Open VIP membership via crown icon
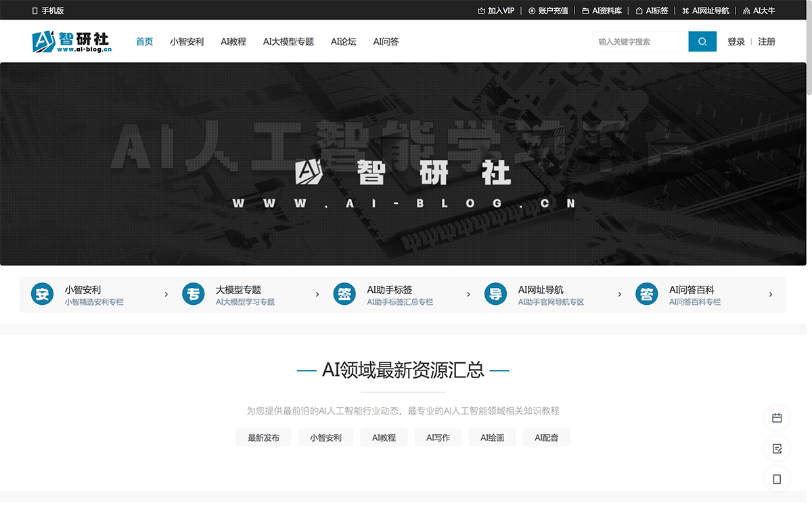The image size is (812, 508). pyautogui.click(x=482, y=11)
